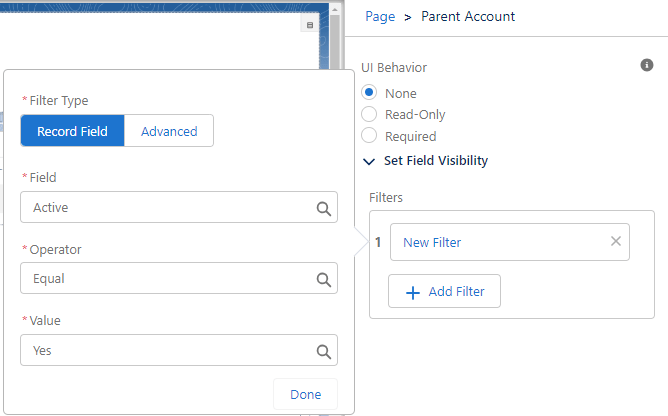Open the New Filter item
668x416 pixels.
click(432, 242)
